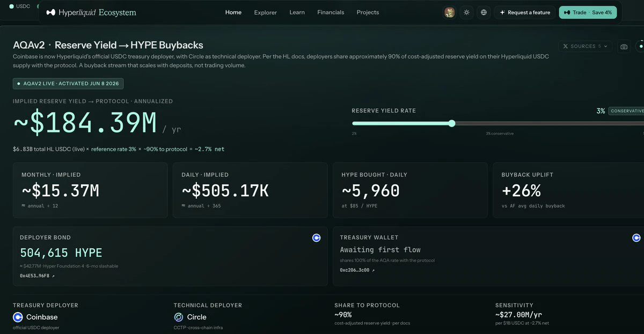Image resolution: width=644 pixels, height=334 pixels.
Task: Click the Awaiting first flow text
Action: pos(380,250)
